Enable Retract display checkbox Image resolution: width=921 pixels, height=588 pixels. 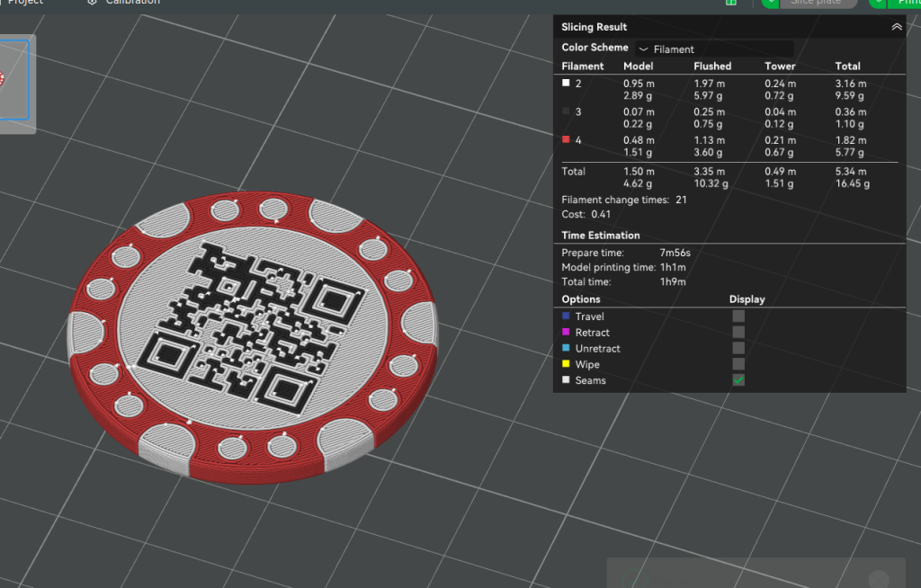click(x=738, y=333)
